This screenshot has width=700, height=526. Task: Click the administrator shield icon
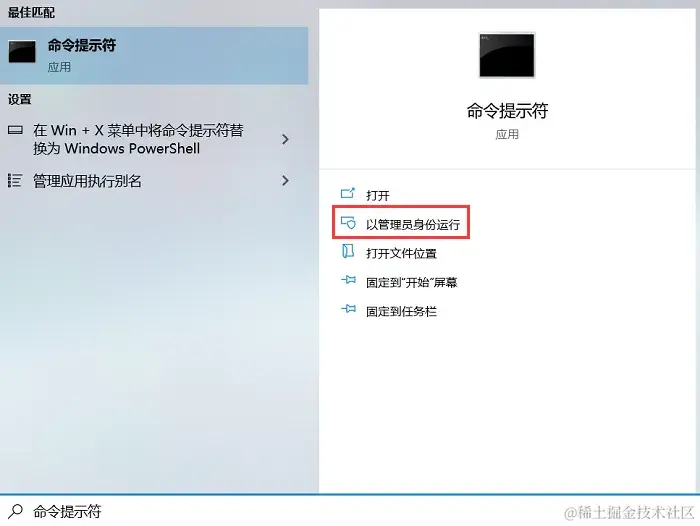click(x=348, y=223)
